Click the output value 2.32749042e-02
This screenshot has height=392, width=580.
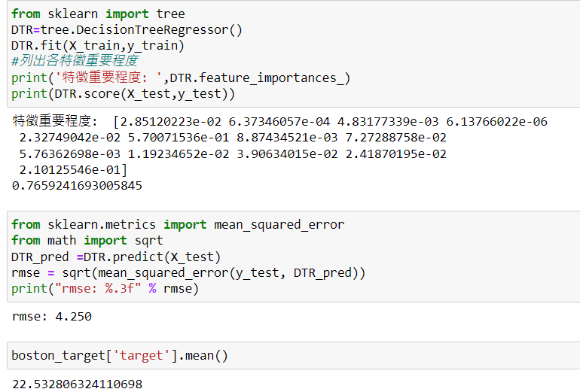pyautogui.click(x=70, y=138)
